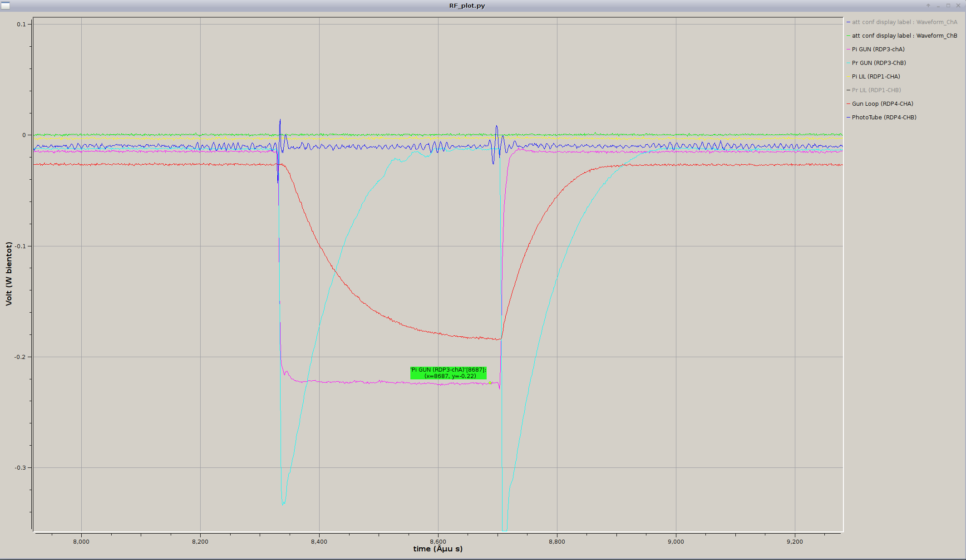
Task: Minimize the RF_plot.py window
Action: pyautogui.click(x=938, y=5)
